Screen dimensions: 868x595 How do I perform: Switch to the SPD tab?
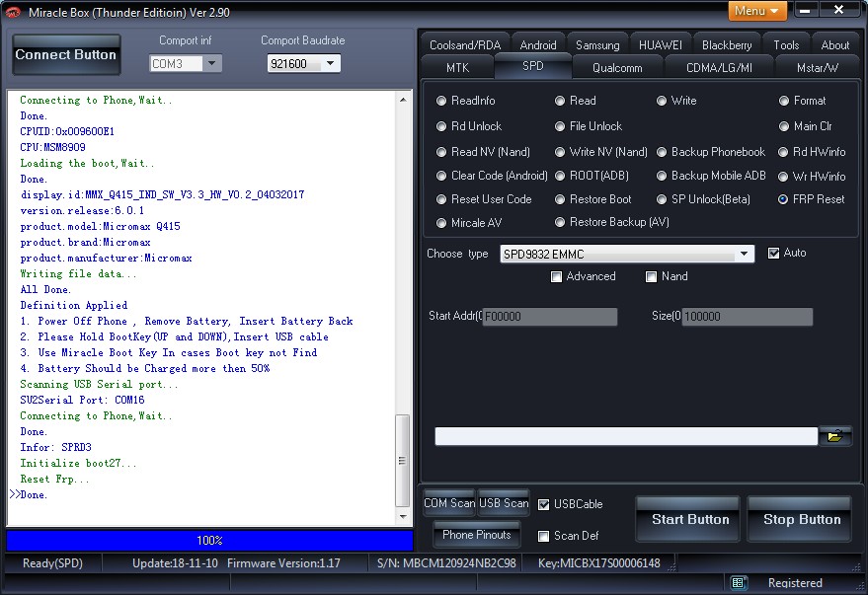[532, 66]
